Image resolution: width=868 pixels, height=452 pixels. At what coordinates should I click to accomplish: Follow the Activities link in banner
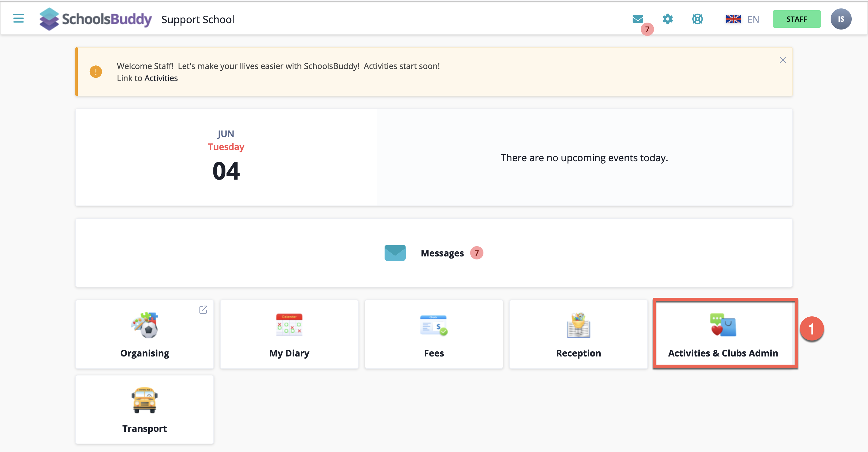coord(161,78)
